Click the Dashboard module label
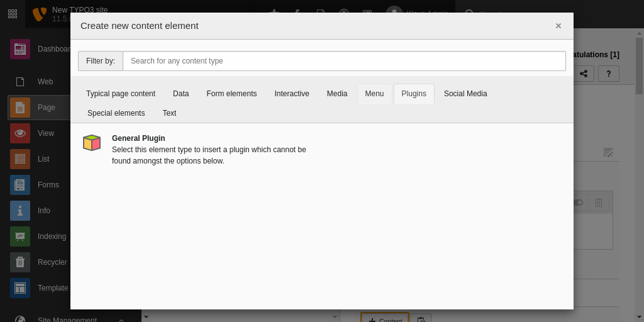Viewport: 644px width, 322px height. [x=54, y=49]
